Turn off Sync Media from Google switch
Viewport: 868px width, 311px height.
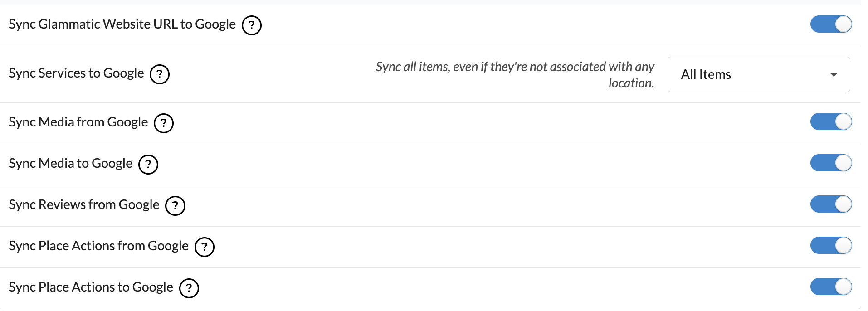coord(831,122)
